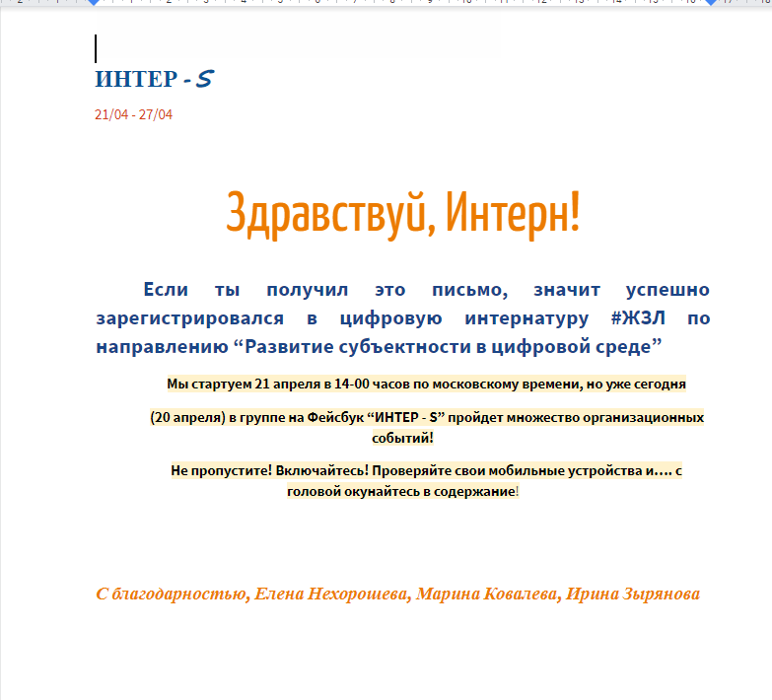Click the line starting "(20 апреля) в группе на Фейсбук"
This screenshot has width=772, height=700.
(427, 417)
